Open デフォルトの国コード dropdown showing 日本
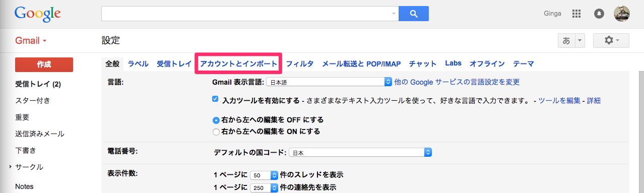The image size is (644, 193). 361,152
